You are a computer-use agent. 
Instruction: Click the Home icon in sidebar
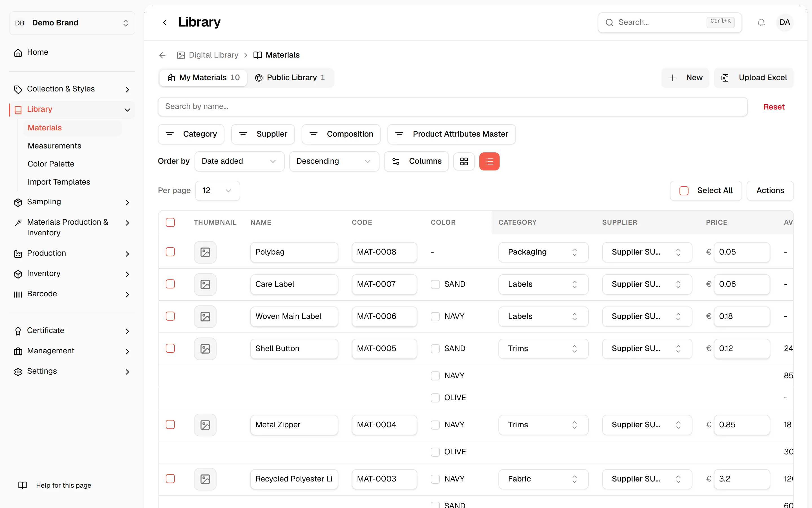18,52
